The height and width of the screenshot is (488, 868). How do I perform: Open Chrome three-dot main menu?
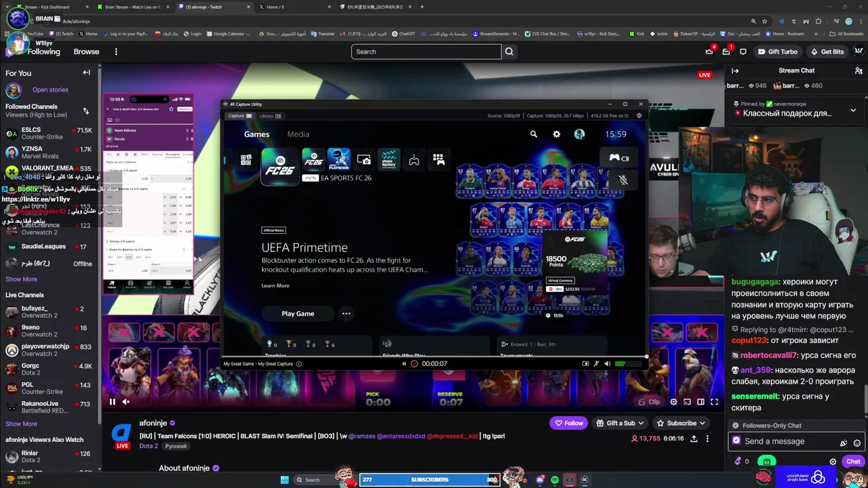pos(862,22)
